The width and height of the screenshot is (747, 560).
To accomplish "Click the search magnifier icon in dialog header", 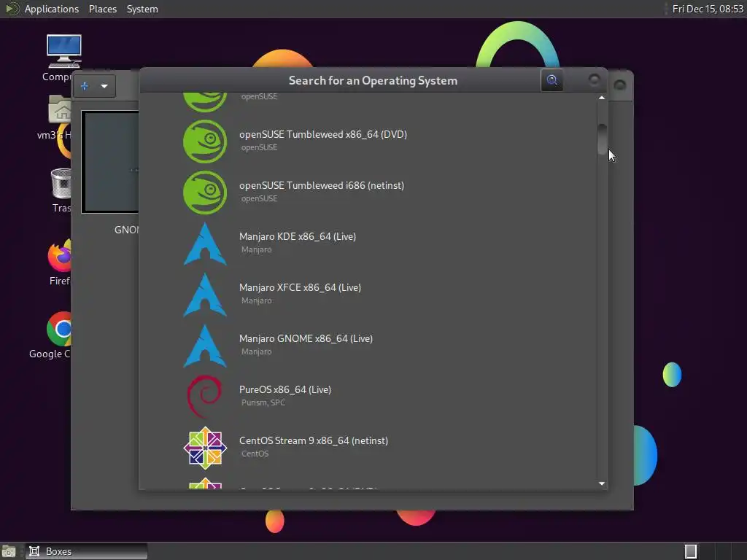I will point(551,80).
